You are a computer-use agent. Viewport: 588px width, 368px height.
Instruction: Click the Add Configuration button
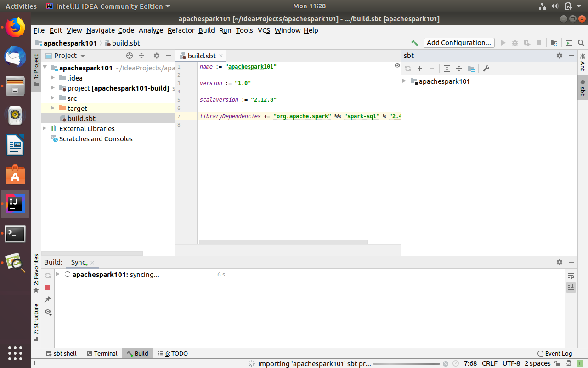click(458, 43)
